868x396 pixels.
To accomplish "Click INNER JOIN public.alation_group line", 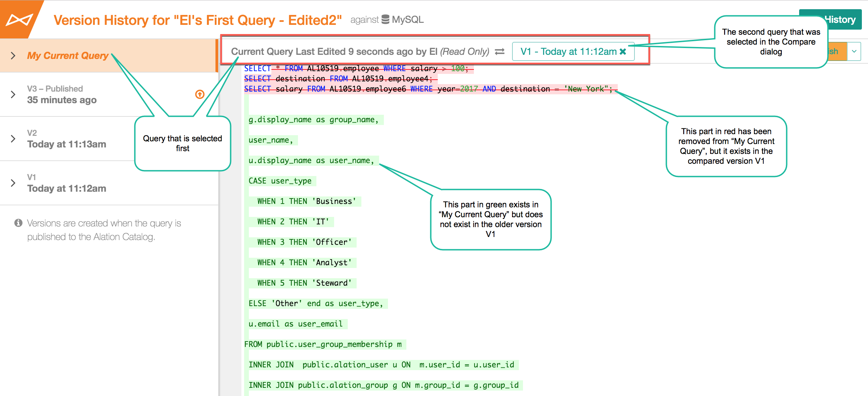I will tap(384, 385).
